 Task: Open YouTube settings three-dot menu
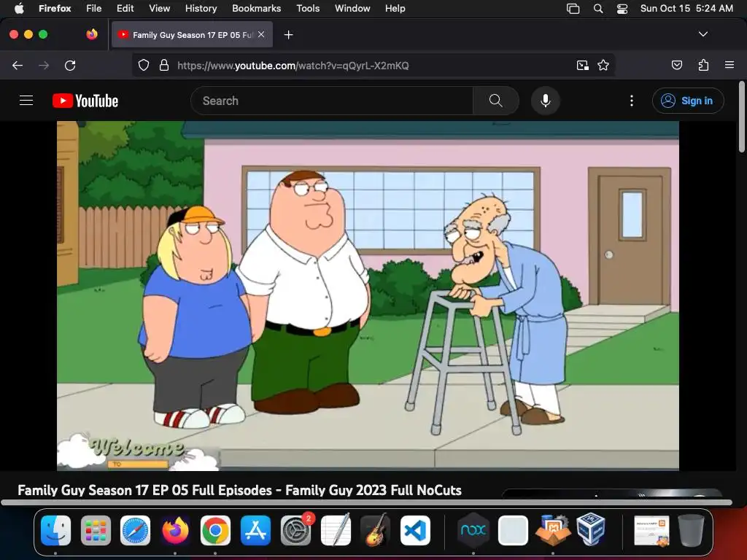click(x=631, y=101)
